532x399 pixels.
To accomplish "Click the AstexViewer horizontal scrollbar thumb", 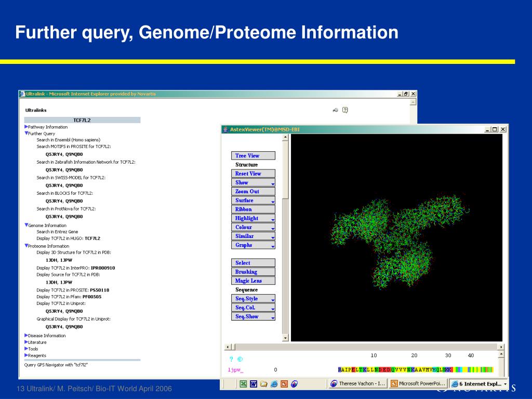I will click(233, 347).
